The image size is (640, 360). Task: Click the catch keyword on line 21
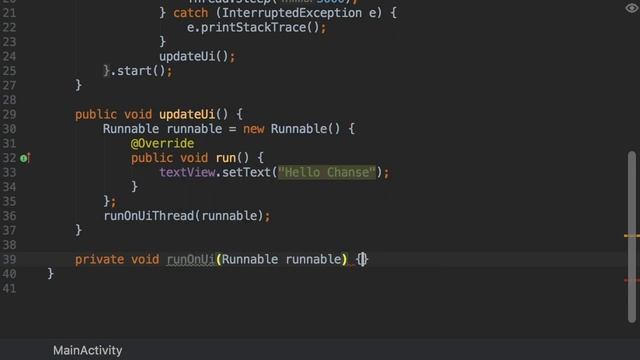[x=191, y=13]
